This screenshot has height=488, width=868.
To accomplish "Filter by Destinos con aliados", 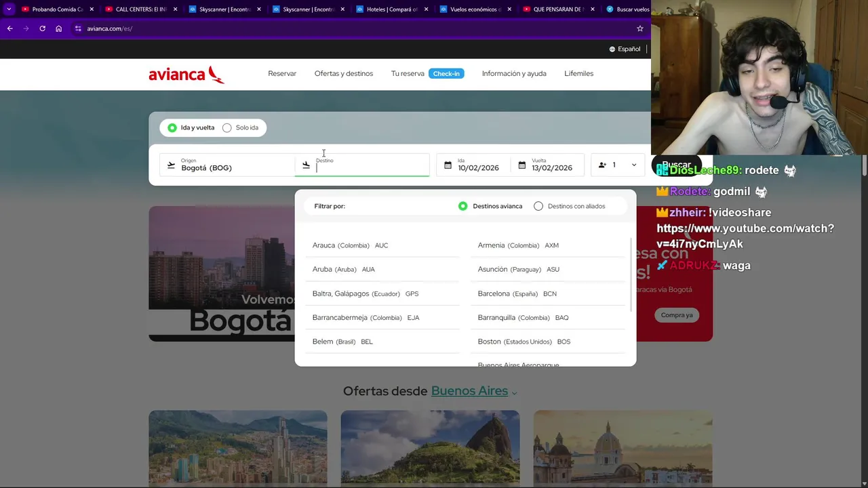I will pyautogui.click(x=570, y=206).
